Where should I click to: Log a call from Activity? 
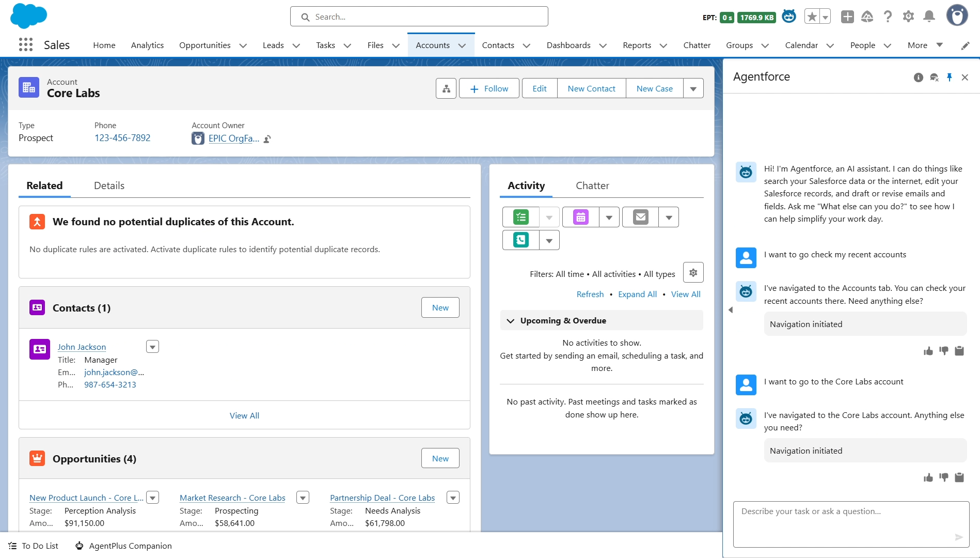pyautogui.click(x=521, y=240)
